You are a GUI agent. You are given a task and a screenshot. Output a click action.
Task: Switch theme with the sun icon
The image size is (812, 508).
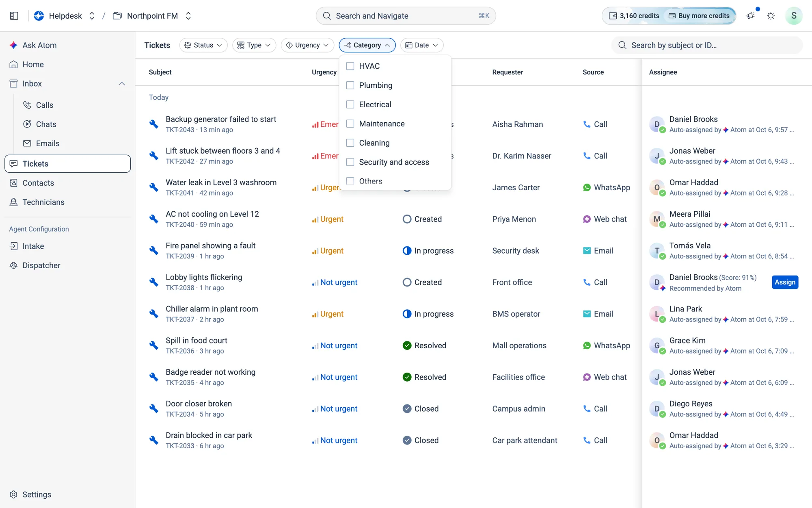click(x=771, y=16)
